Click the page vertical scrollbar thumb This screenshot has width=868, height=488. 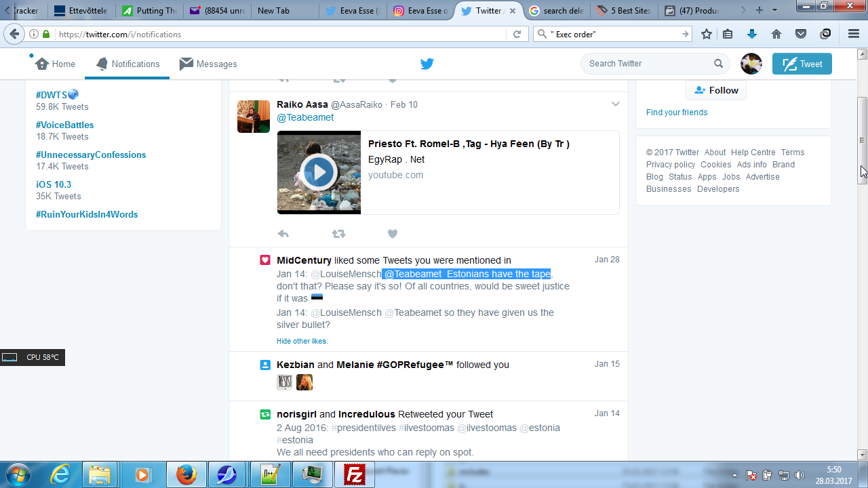coord(863,140)
